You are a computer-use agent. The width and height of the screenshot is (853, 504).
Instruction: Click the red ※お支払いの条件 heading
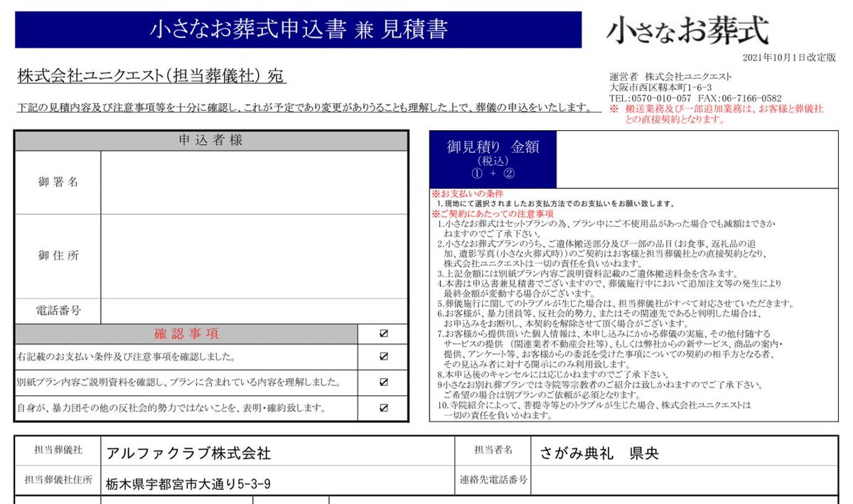click(467, 193)
